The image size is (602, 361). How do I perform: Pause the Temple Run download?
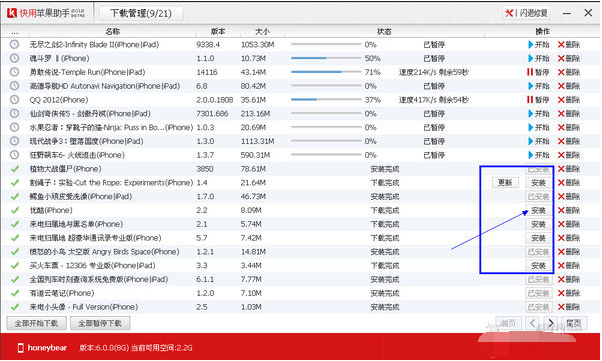[538, 72]
